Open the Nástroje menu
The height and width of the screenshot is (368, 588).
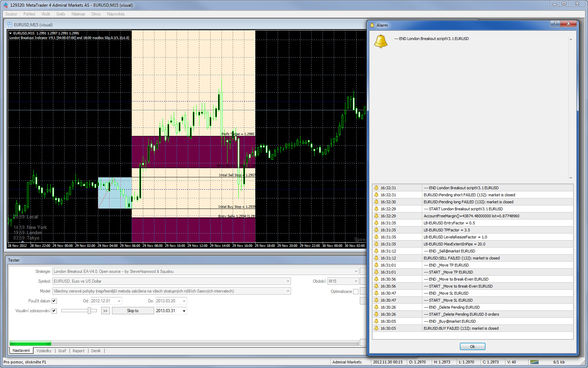click(78, 14)
